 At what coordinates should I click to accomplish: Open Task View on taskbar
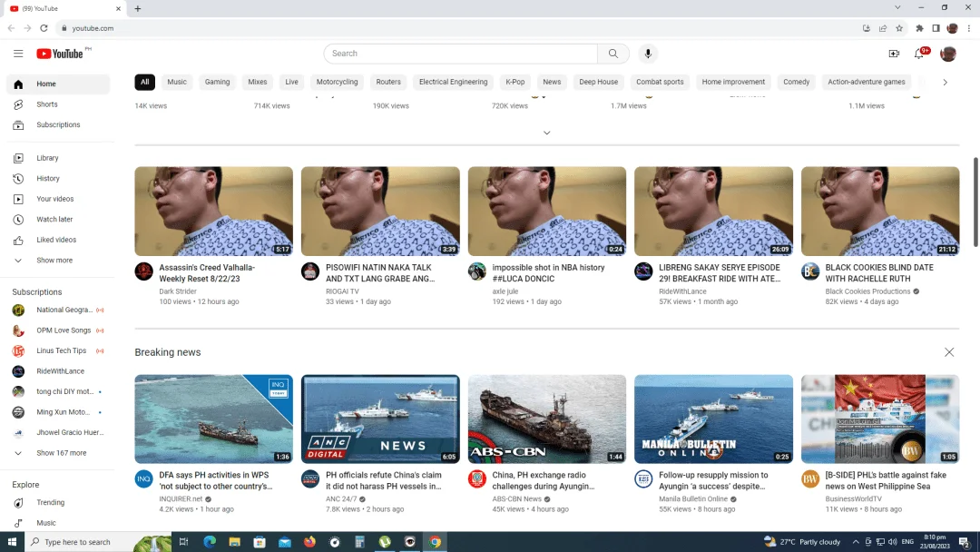pos(183,542)
